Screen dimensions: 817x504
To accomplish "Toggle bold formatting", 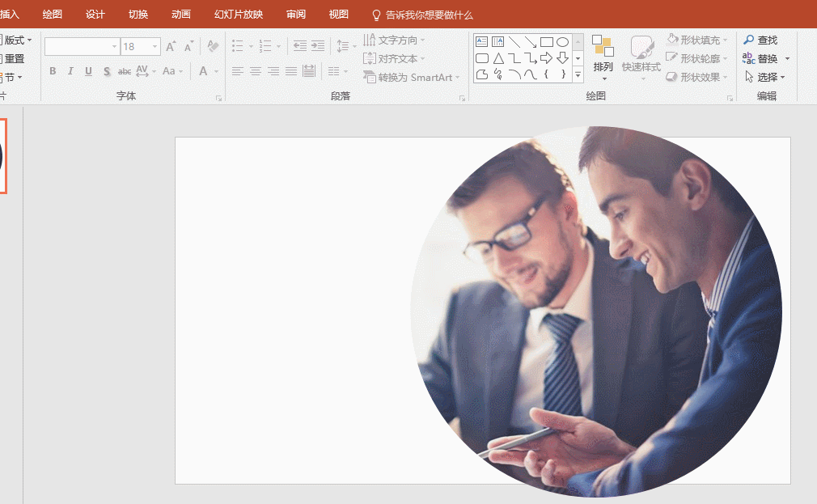I will (x=53, y=71).
